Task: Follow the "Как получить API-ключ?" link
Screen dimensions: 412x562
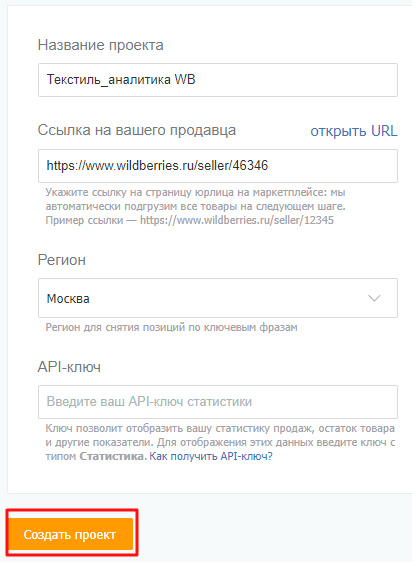Action: 211,456
